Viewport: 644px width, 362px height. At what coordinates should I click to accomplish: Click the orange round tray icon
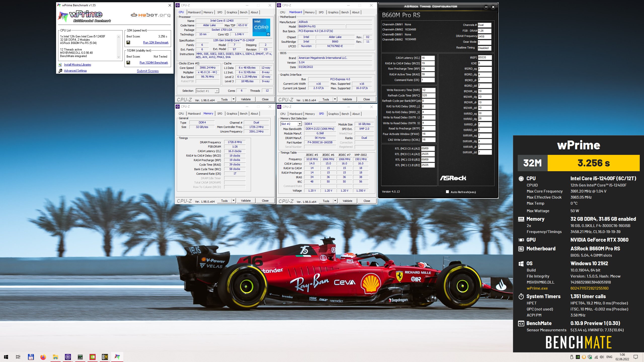point(584,357)
